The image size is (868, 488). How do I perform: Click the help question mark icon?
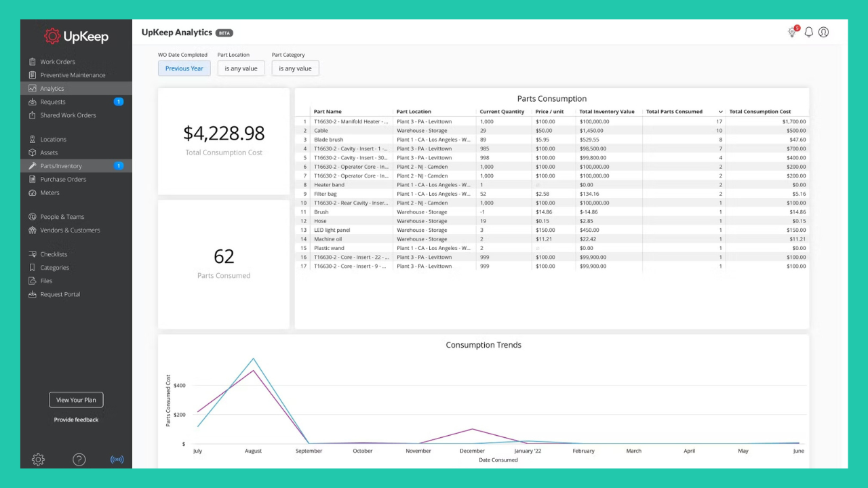click(79, 460)
